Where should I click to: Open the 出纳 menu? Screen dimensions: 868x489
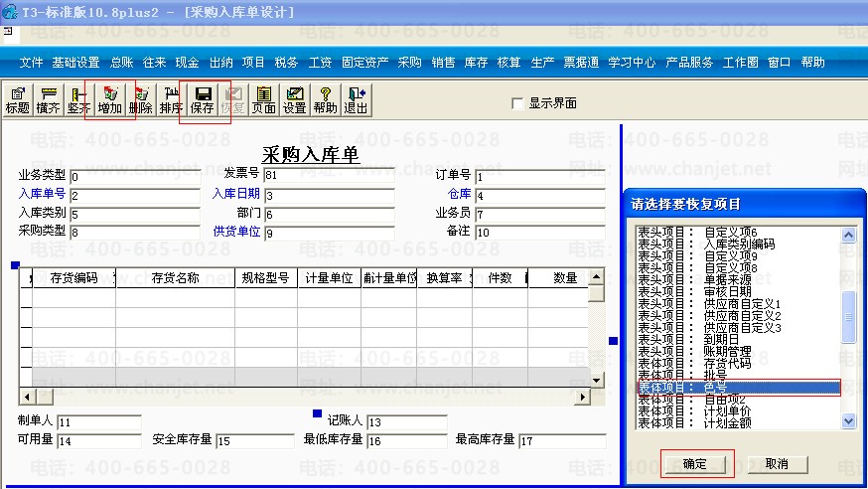point(220,63)
